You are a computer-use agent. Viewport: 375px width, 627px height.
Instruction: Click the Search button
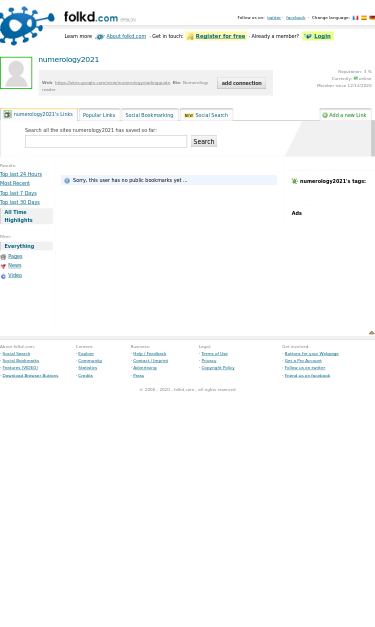click(204, 141)
